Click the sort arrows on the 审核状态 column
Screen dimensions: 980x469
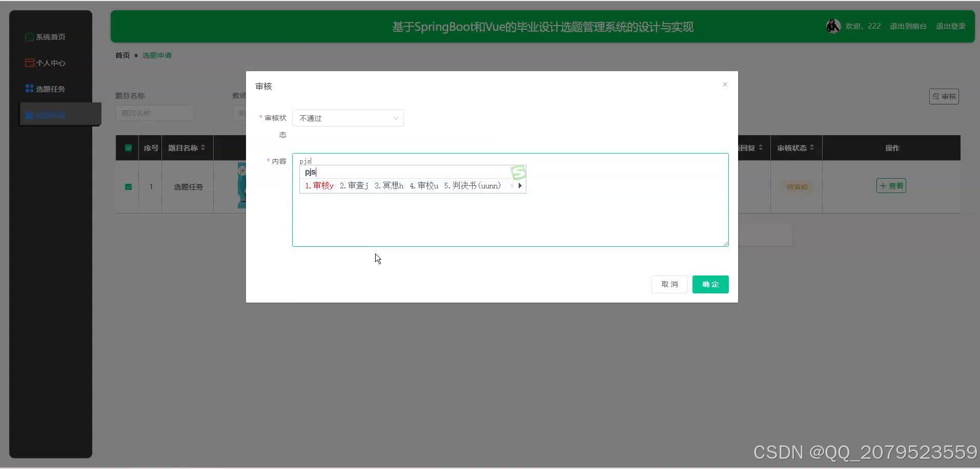[811, 147]
